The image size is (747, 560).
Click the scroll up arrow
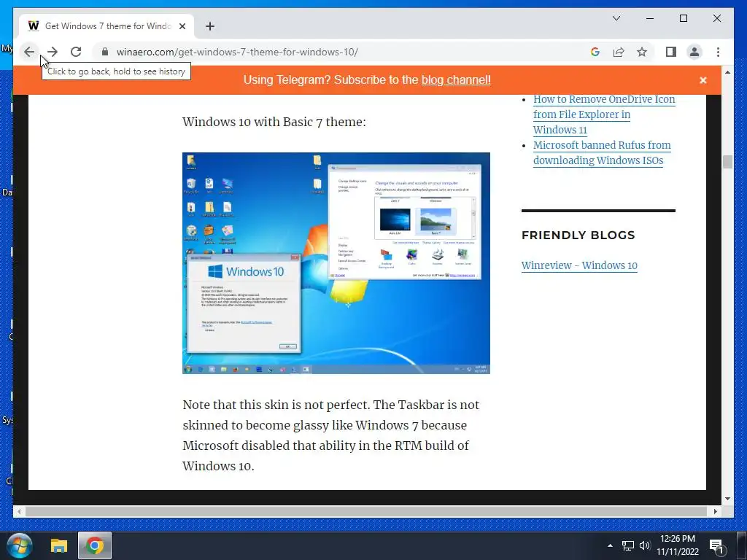point(727,72)
